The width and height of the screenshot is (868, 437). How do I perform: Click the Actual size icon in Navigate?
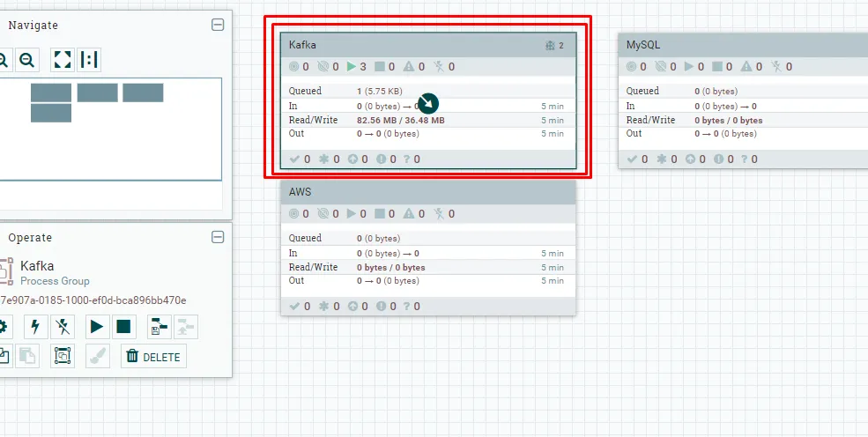pyautogui.click(x=89, y=60)
